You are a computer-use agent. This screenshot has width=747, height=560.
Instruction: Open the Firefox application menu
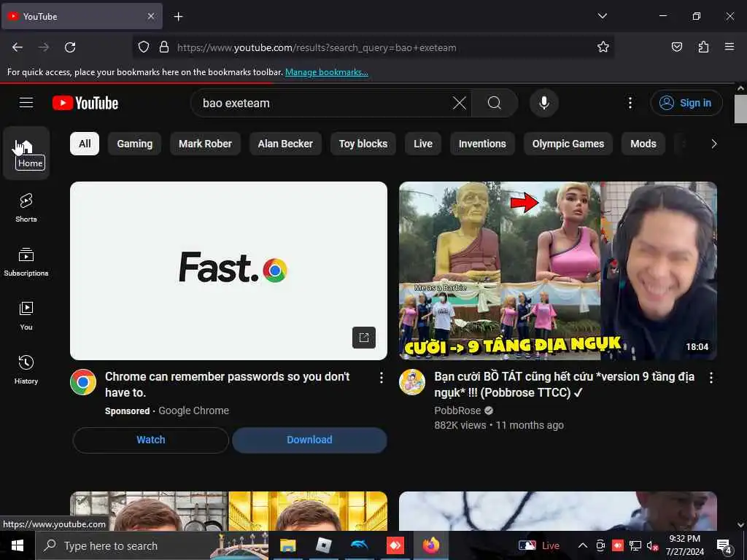pos(729,47)
